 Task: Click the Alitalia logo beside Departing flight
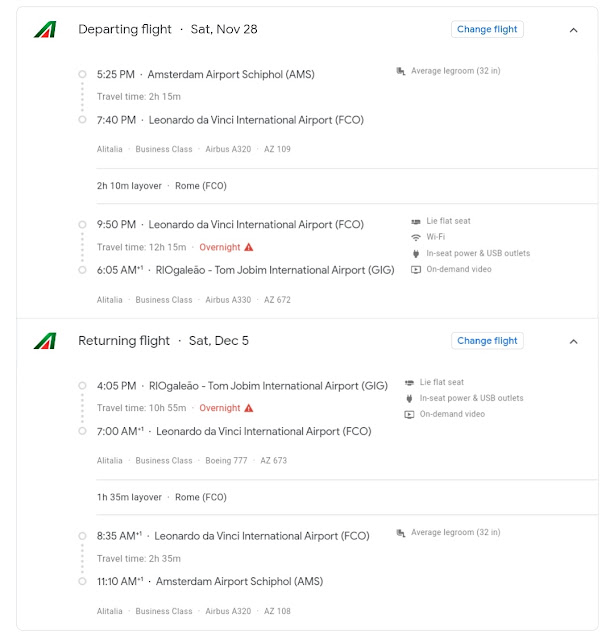[45, 29]
